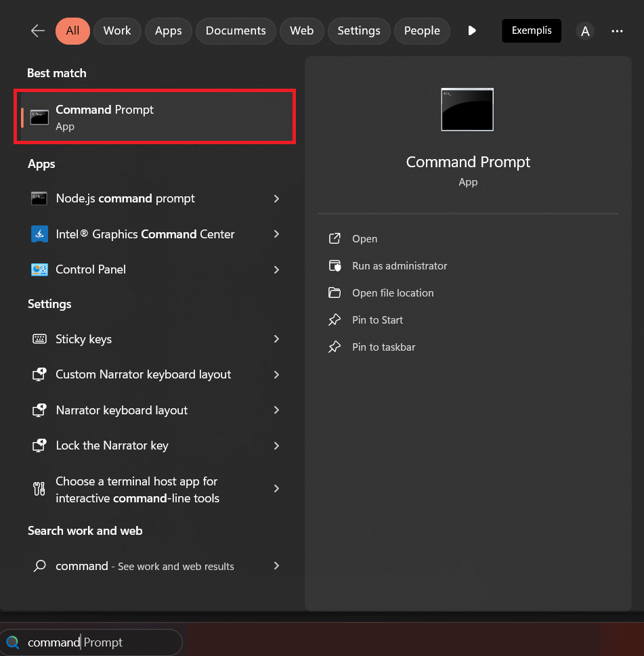Screen dimensions: 644x656
Task: Expand the Lock the Narrator key chevron
Action: coord(276,446)
